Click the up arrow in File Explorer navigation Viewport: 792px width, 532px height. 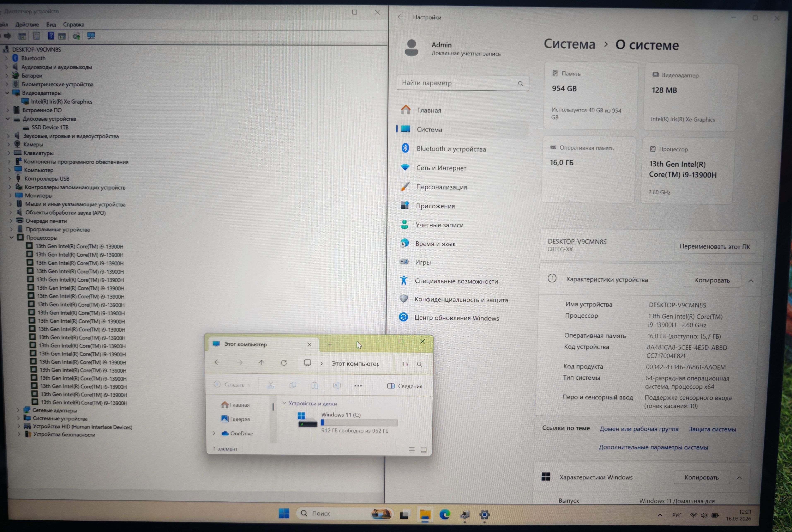(x=261, y=363)
